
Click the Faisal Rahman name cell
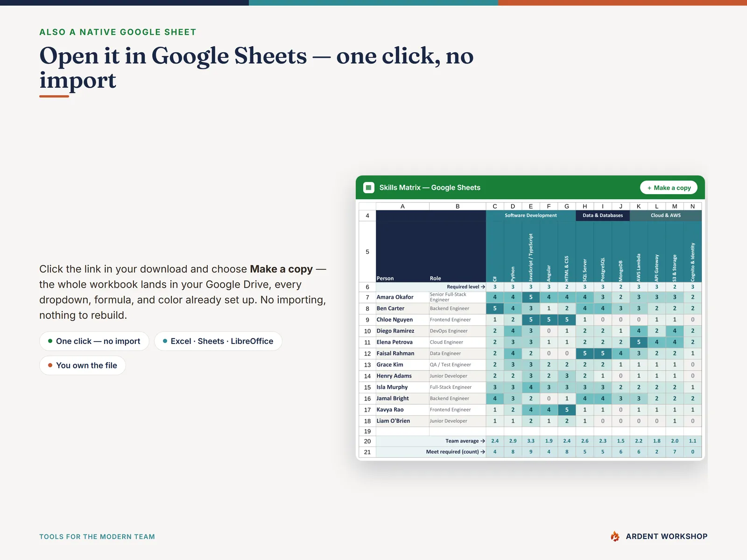pyautogui.click(x=402, y=353)
